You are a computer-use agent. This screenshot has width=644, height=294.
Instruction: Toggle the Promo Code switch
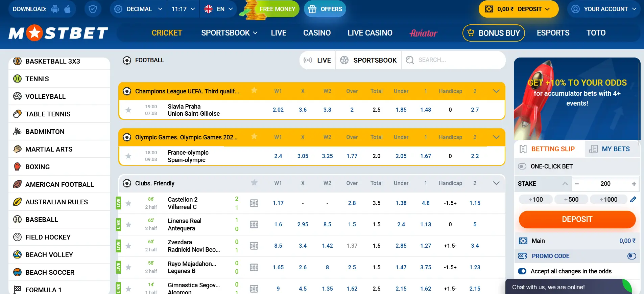pyautogui.click(x=631, y=256)
